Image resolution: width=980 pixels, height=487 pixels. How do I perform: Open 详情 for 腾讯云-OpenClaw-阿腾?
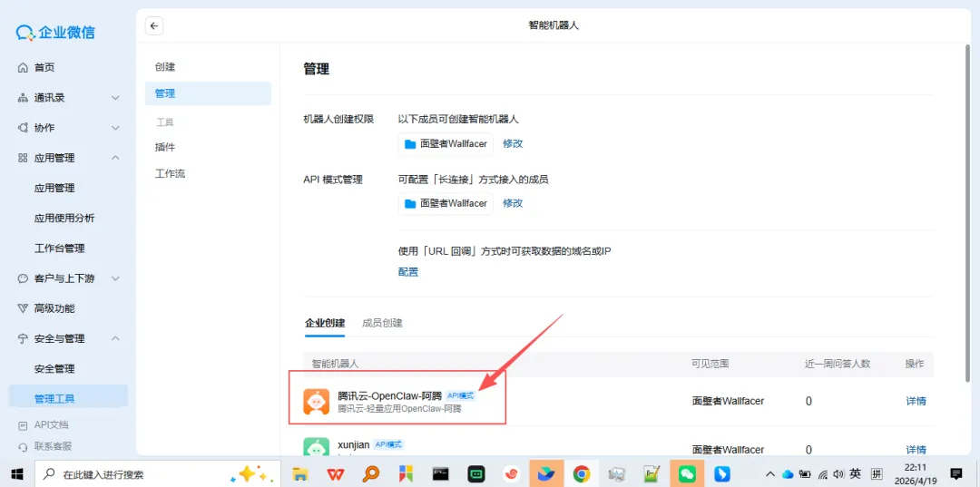(x=916, y=402)
